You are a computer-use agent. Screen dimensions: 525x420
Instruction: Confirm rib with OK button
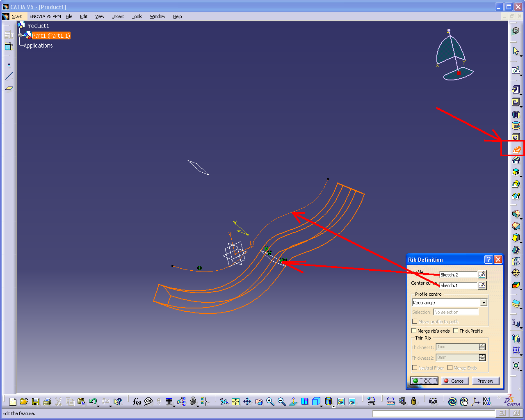[x=424, y=381]
